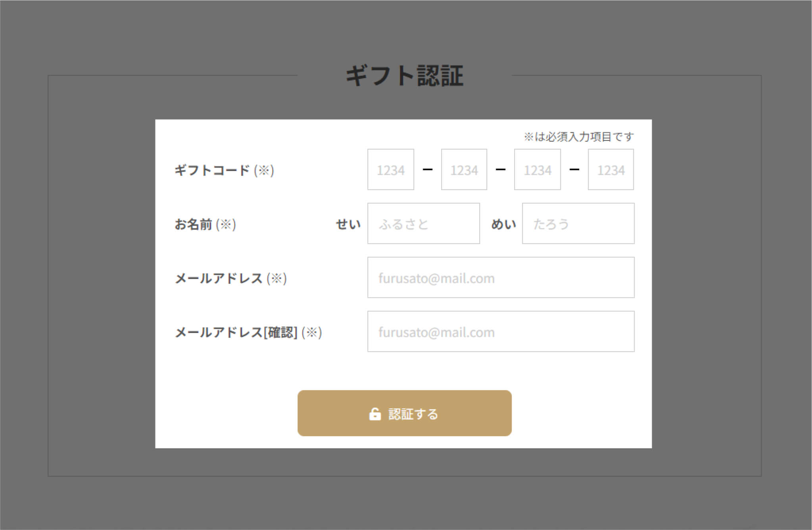
Task: Select the めい name field
Action: 578,224
